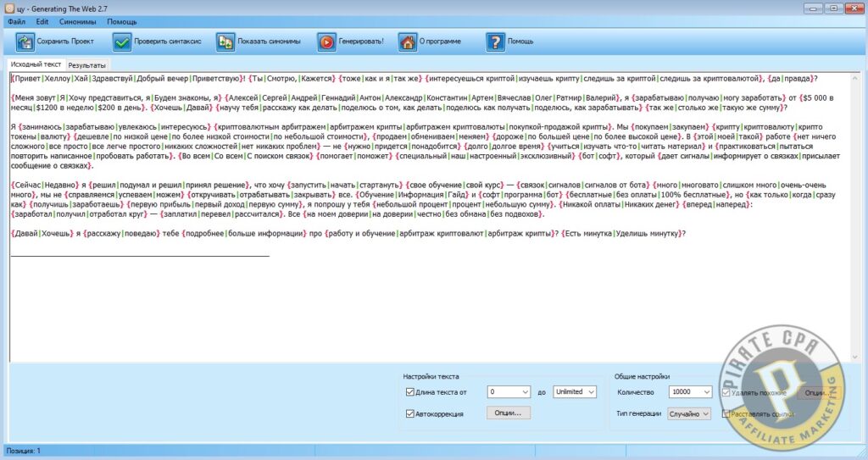
Task: Open the Edit menu
Action: (42, 21)
